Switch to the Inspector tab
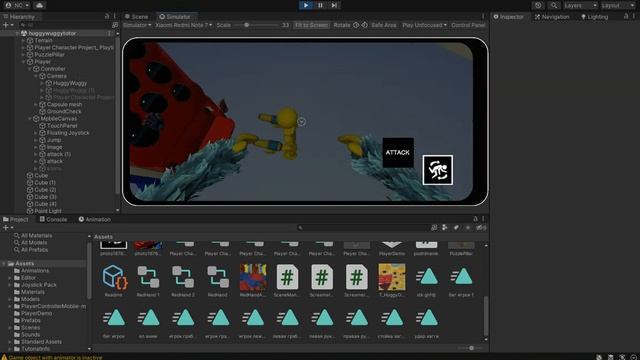The height and width of the screenshot is (360, 640). click(x=508, y=17)
